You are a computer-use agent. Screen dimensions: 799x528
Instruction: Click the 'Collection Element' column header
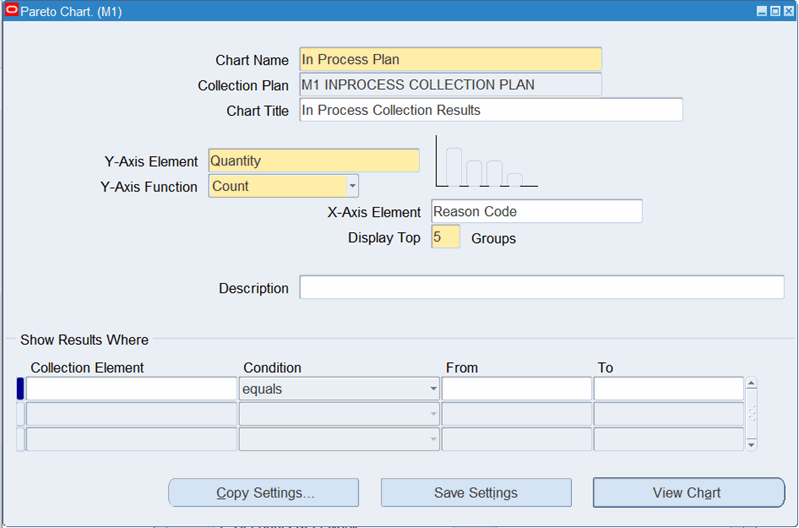87,367
